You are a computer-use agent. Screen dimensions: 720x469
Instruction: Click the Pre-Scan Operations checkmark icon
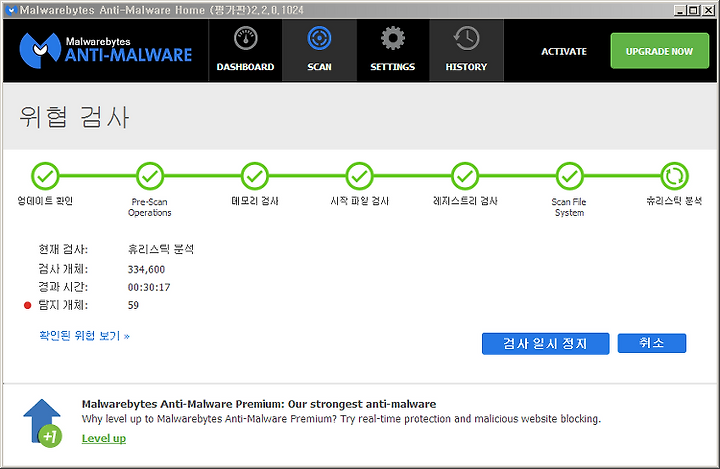pyautogui.click(x=150, y=176)
